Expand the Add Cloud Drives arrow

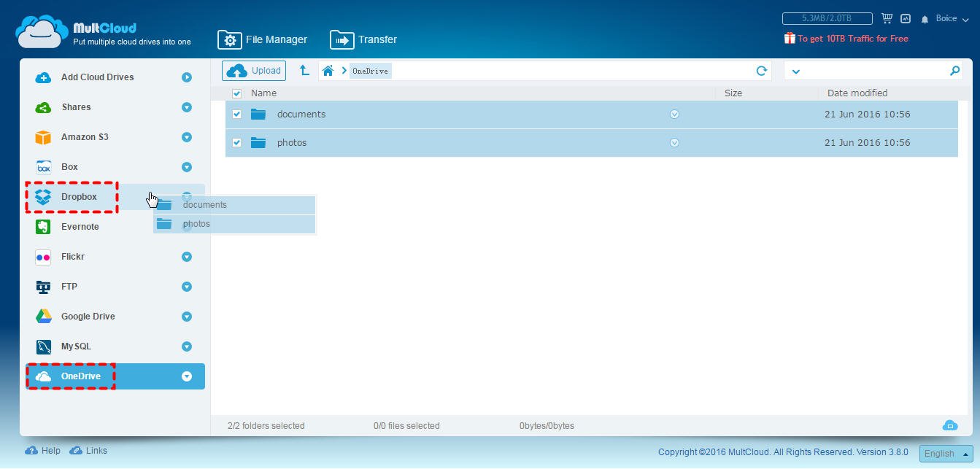[187, 77]
